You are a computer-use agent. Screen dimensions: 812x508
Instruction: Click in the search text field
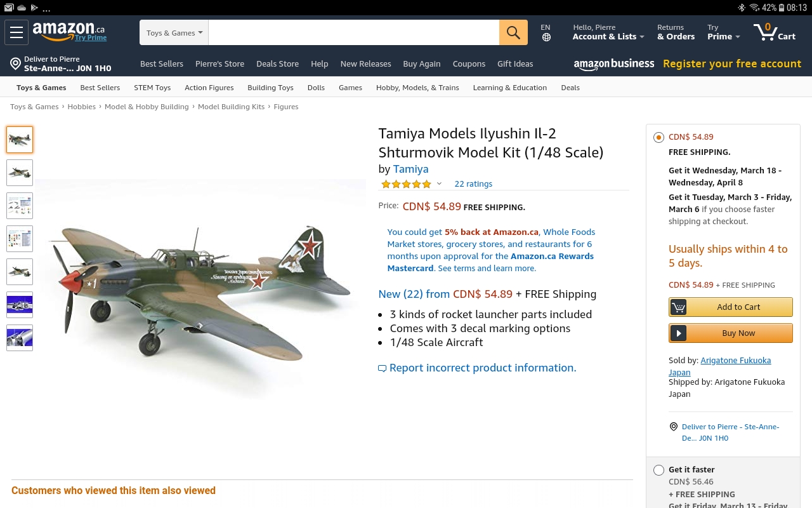point(353,33)
